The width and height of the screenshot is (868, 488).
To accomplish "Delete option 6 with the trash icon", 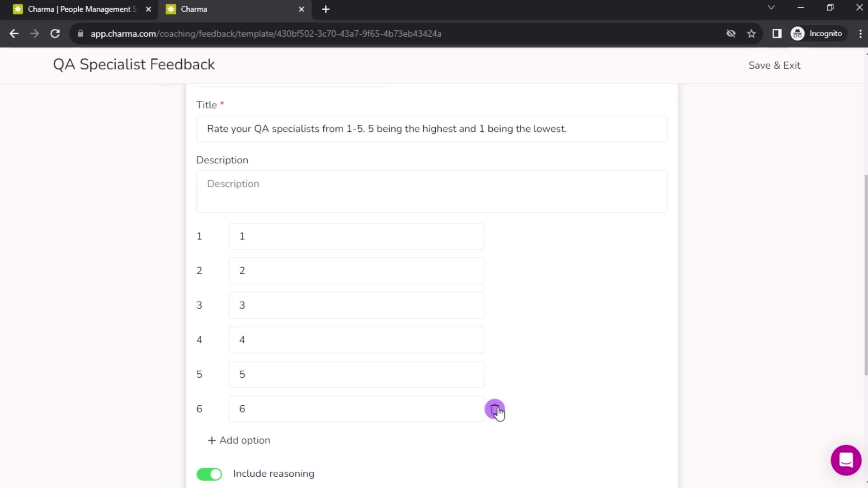I will click(x=495, y=409).
